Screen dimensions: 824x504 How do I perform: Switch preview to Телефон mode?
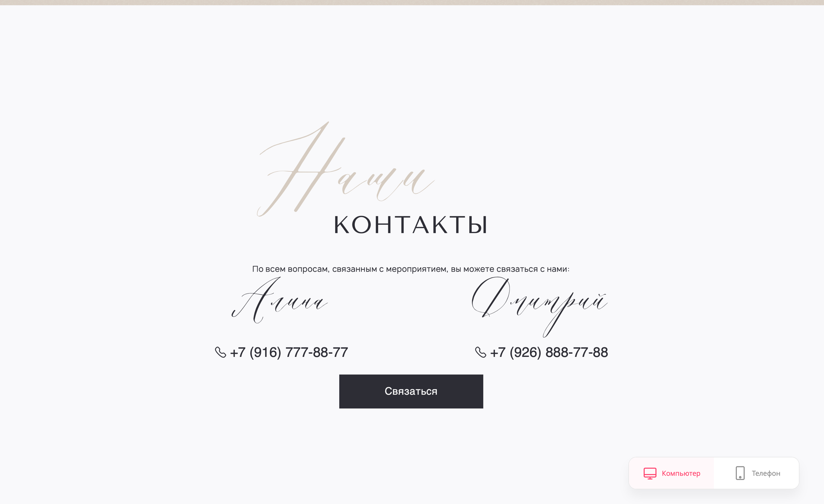(x=756, y=473)
